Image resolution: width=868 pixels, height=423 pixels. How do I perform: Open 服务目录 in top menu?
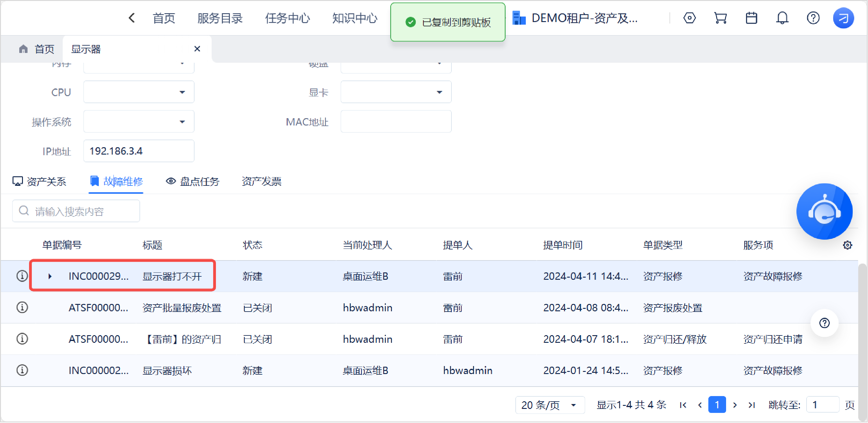coord(220,18)
